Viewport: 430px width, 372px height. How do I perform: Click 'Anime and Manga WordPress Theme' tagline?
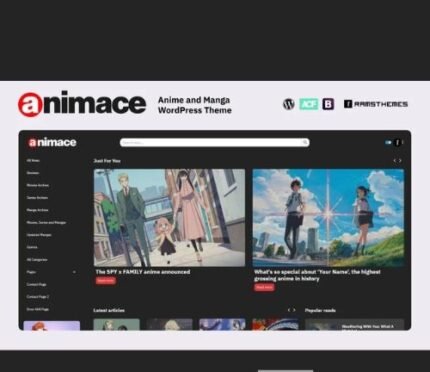[x=195, y=105]
